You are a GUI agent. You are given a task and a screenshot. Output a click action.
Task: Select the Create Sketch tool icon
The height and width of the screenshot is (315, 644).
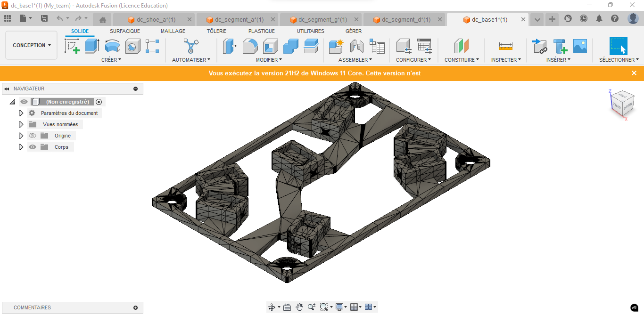(72, 46)
